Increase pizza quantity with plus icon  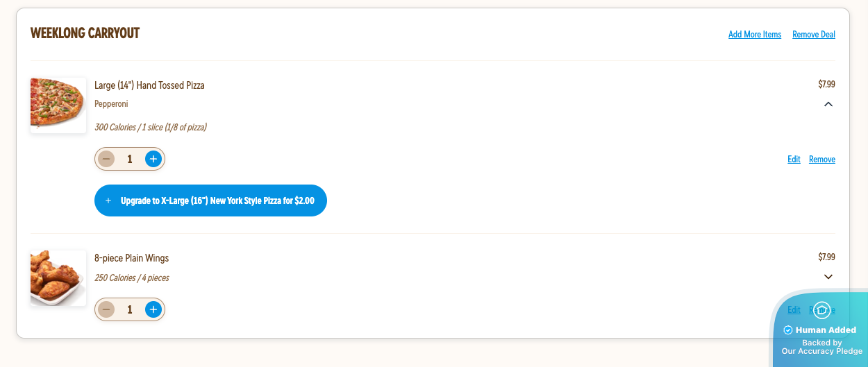pos(153,159)
